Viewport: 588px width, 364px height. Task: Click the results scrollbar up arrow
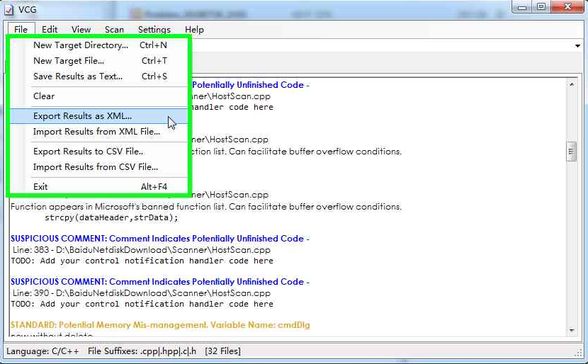pyautogui.click(x=571, y=84)
